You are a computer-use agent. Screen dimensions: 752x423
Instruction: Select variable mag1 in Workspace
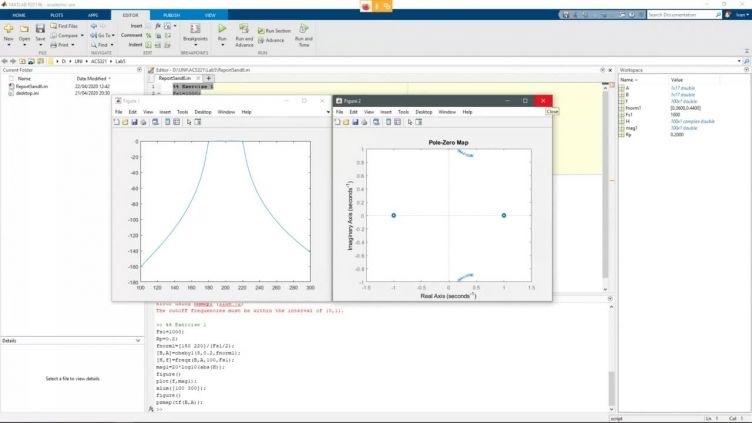(x=631, y=128)
